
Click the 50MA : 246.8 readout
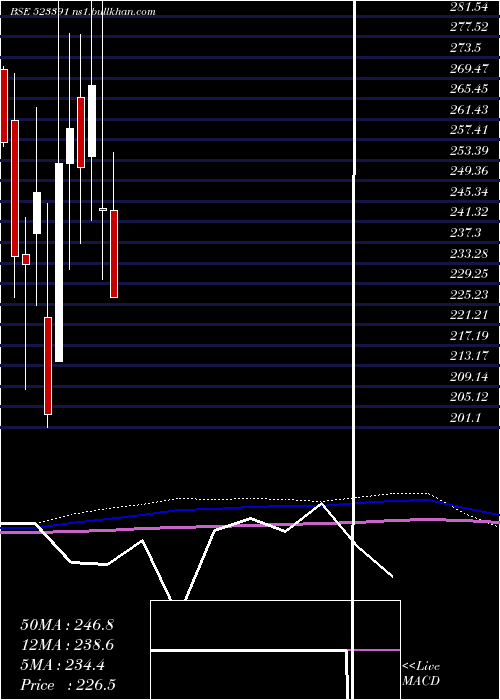[x=67, y=625]
